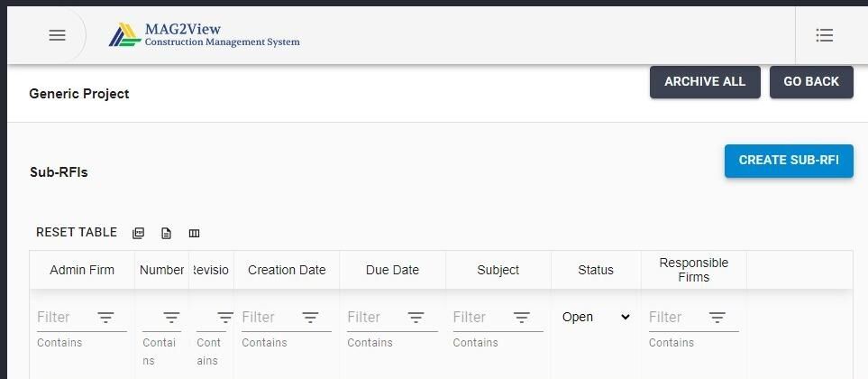The height and width of the screenshot is (379, 868).
Task: Open filter options for Admin Firm
Action: point(105,317)
